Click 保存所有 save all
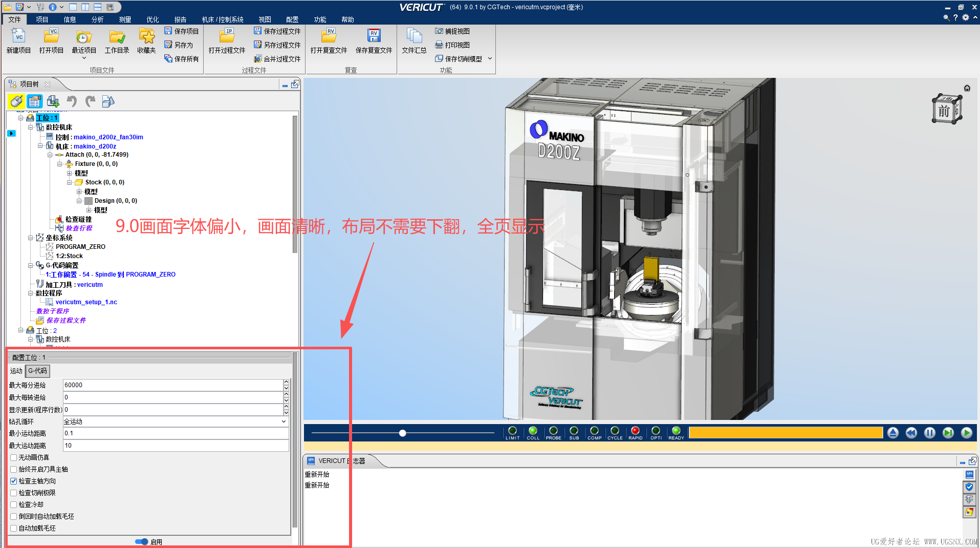 [182, 59]
